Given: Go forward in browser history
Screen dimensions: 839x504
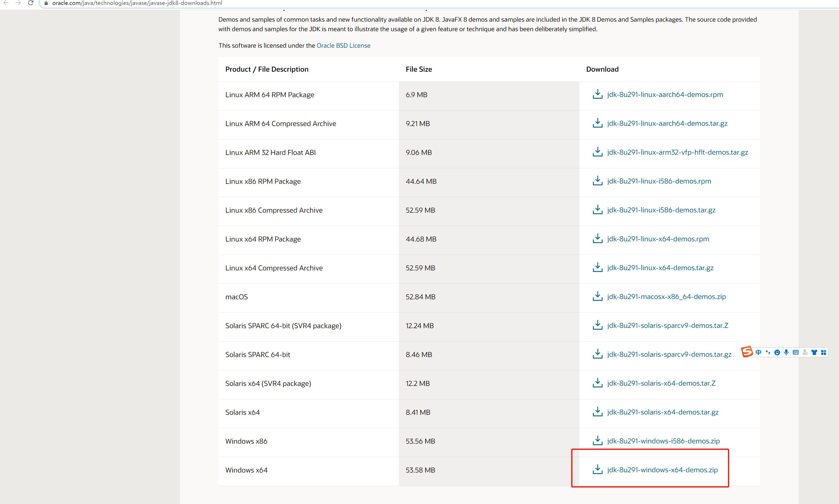Looking at the screenshot, I should [18, 3].
